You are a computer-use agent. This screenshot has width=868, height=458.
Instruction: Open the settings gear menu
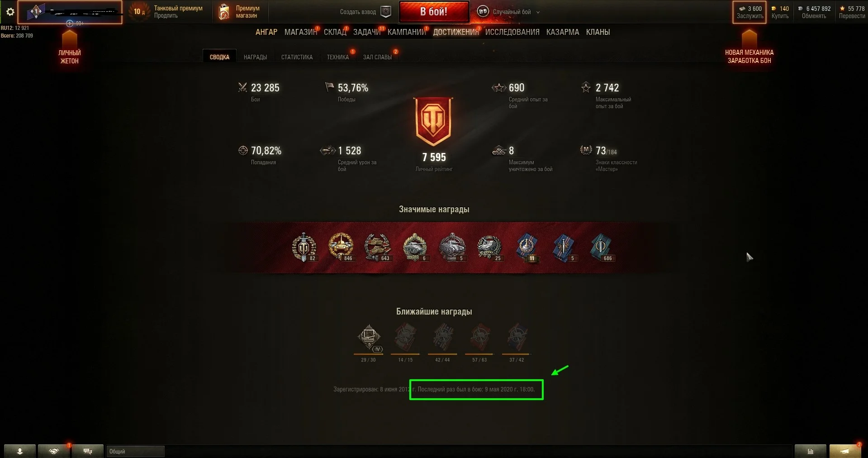point(10,12)
